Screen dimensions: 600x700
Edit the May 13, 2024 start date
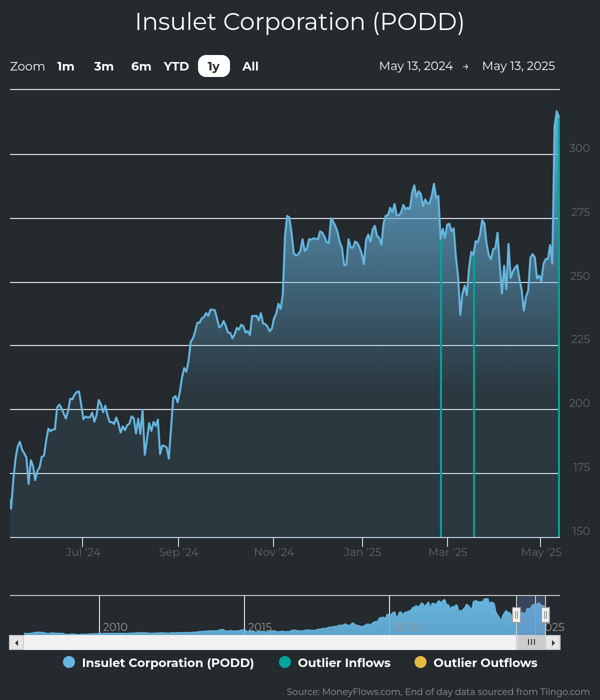click(416, 66)
